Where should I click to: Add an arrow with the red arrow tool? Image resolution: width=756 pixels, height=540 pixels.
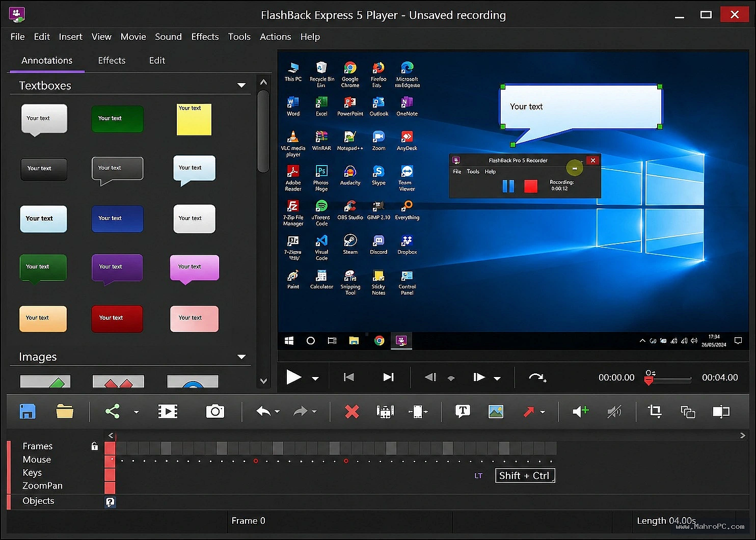point(529,411)
